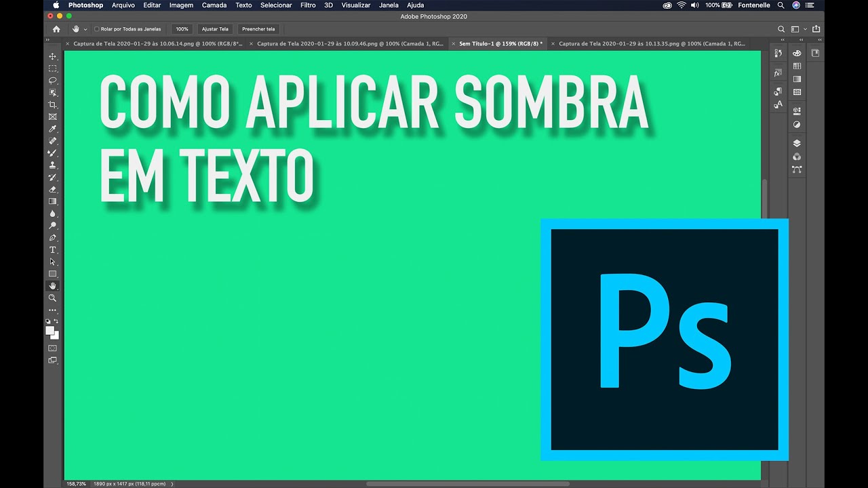Click the Photoshop search magnifier icon
The width and height of the screenshot is (868, 488).
(781, 29)
